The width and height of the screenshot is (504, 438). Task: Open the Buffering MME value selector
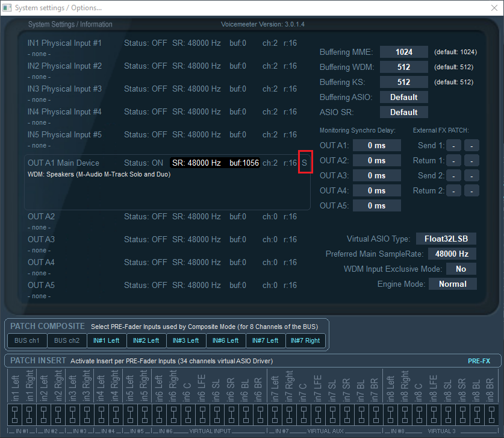tap(403, 52)
